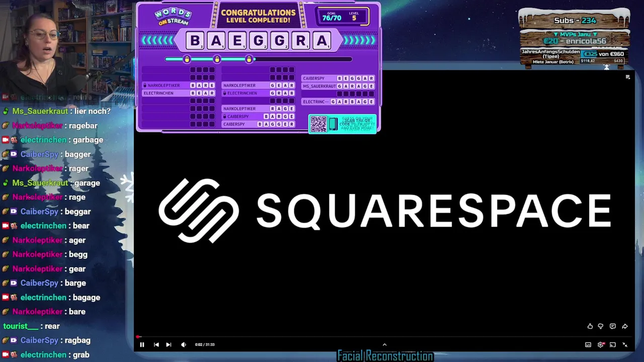This screenshot has height=362, width=644.
Task: Share the video using arrow icon
Action: pyautogui.click(x=625, y=326)
